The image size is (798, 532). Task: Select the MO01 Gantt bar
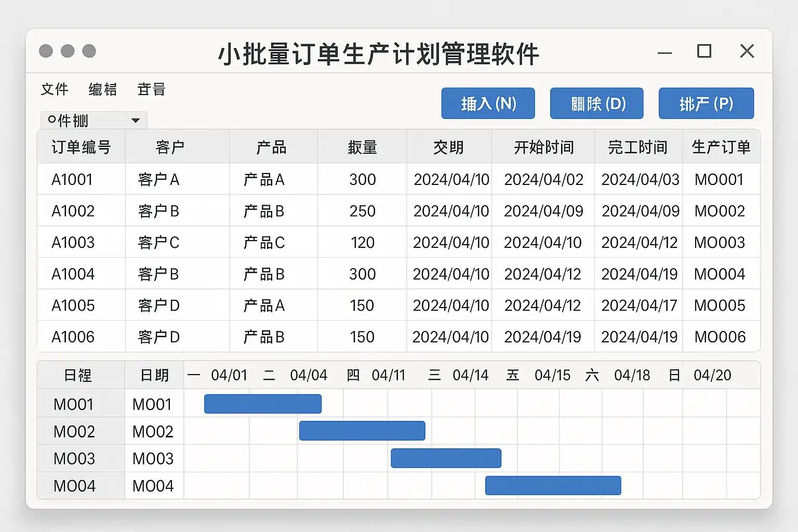(263, 404)
